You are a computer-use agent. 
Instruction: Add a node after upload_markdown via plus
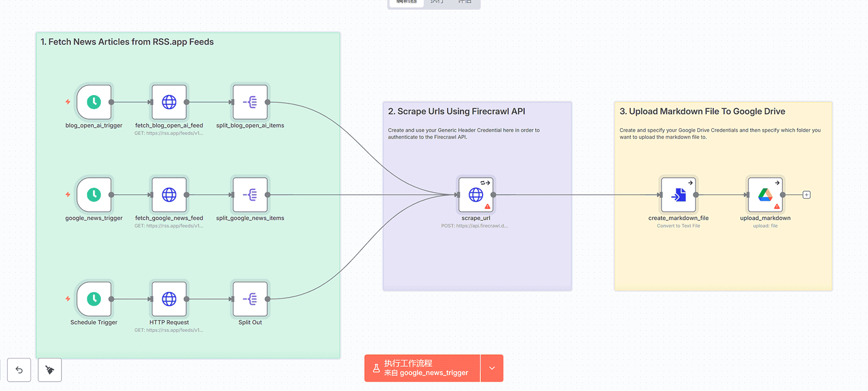tap(807, 195)
